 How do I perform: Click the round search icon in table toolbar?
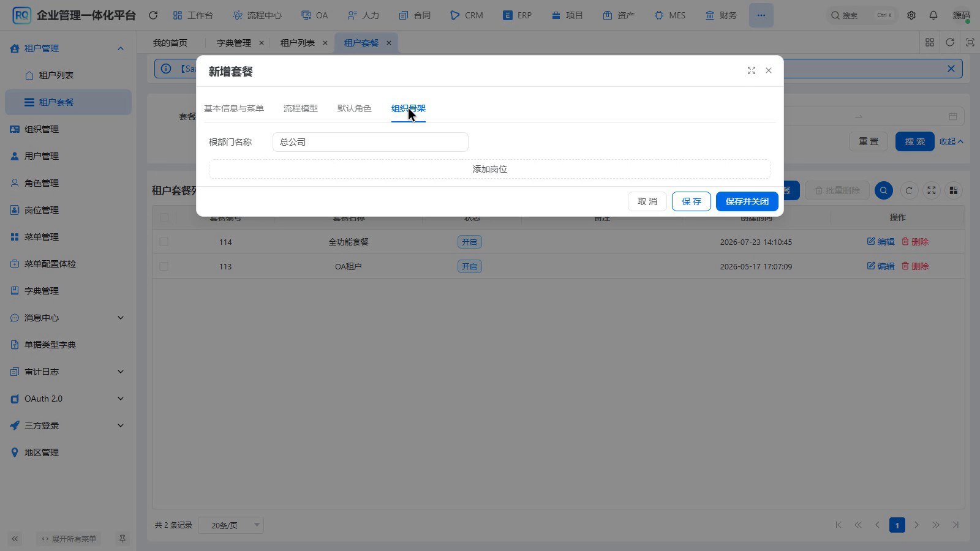tap(883, 190)
